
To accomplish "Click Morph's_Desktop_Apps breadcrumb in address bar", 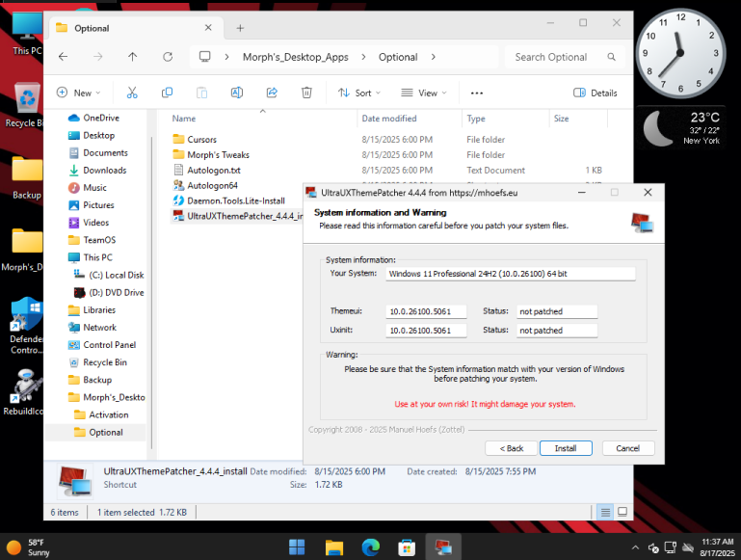I will pyautogui.click(x=296, y=57).
